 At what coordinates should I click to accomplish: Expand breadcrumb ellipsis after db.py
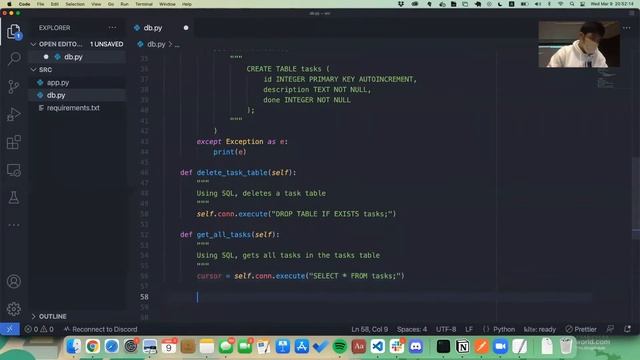click(x=177, y=44)
